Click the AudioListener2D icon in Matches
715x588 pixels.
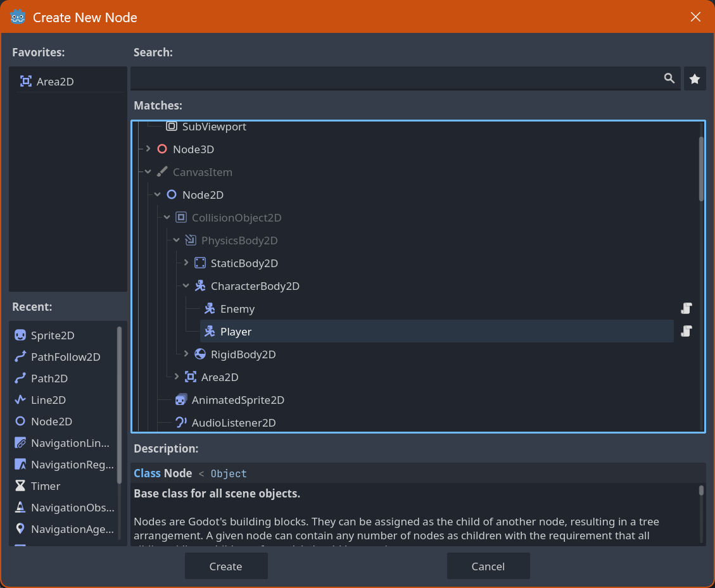pos(180,422)
